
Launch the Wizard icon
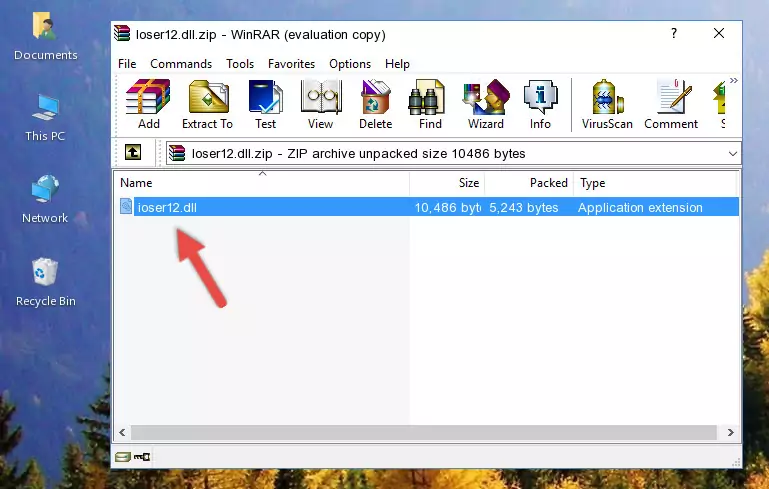486,104
